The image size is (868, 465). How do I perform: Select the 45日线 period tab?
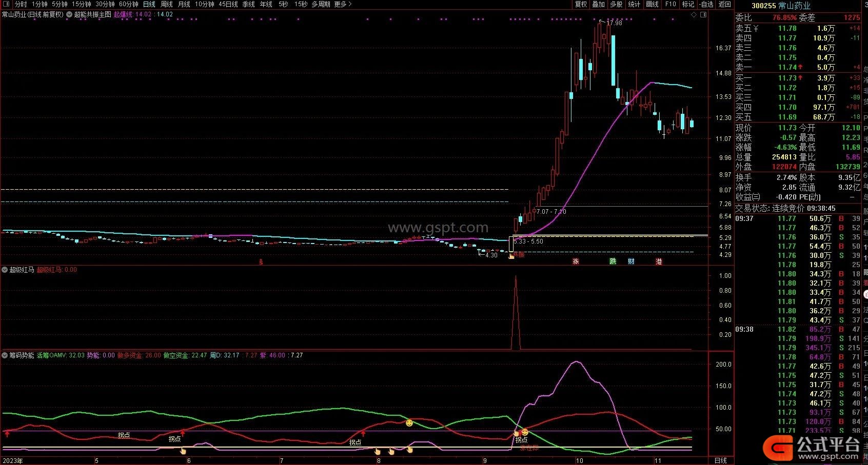(x=228, y=4)
